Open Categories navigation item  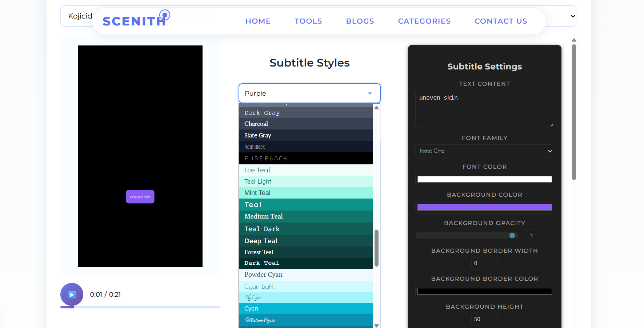pos(424,21)
